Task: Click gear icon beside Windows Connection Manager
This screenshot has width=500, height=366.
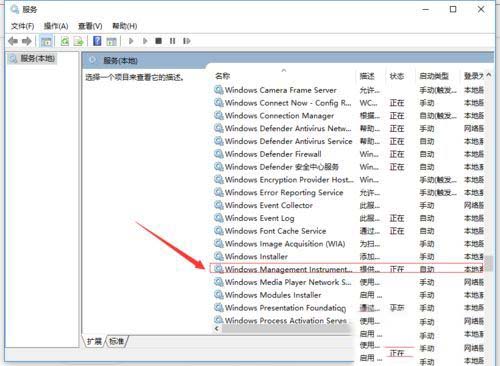Action: click(x=219, y=116)
